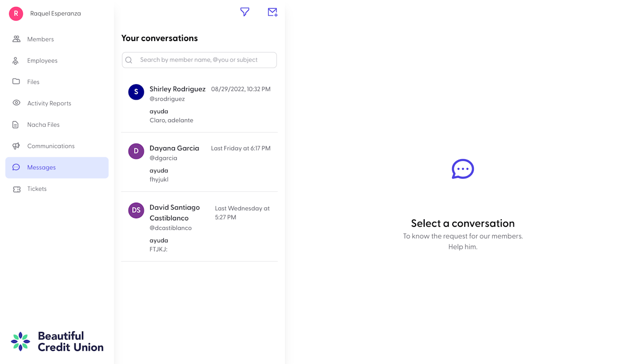Open David Santiago Castiblanco's conversation
This screenshot has width=641, height=364.
click(199, 227)
